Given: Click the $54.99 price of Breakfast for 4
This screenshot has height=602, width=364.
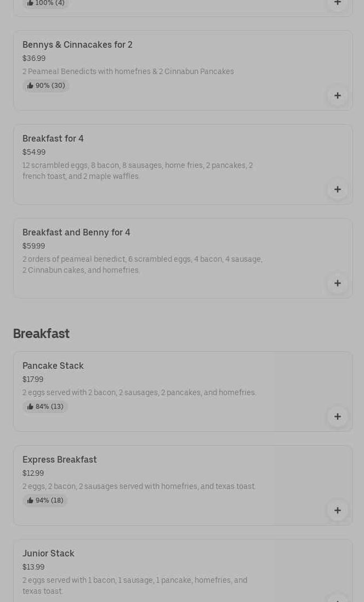Looking at the screenshot, I should pyautogui.click(x=34, y=152).
